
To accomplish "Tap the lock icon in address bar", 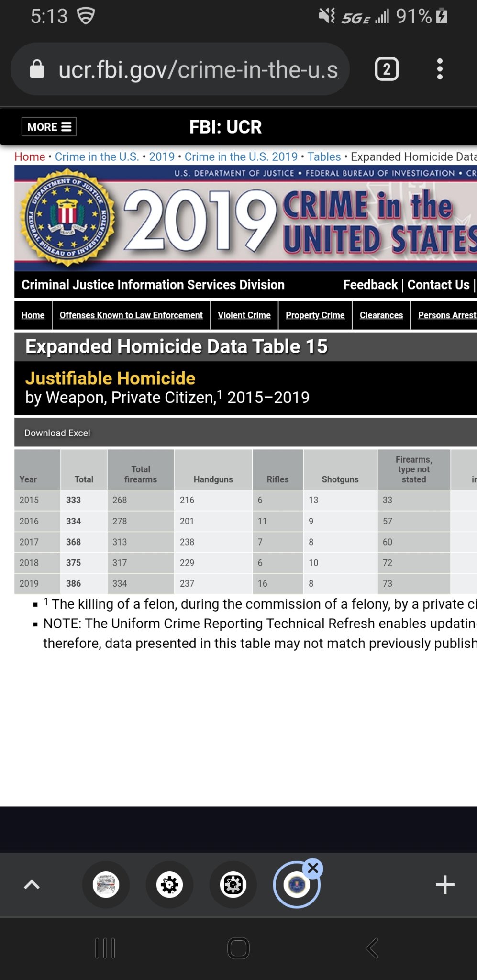I will 37,69.
